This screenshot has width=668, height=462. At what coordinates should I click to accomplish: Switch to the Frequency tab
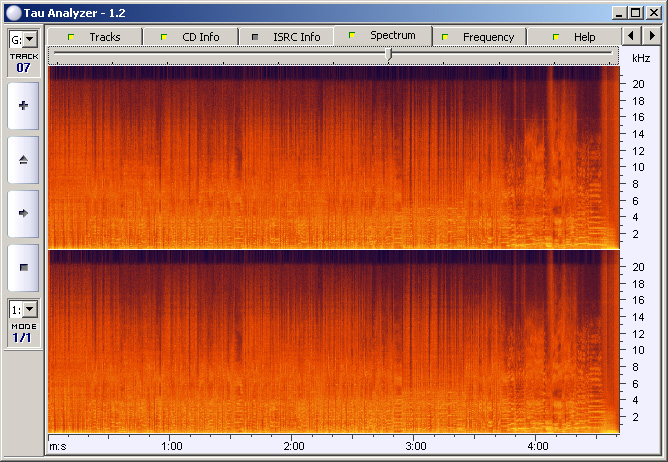coord(479,37)
